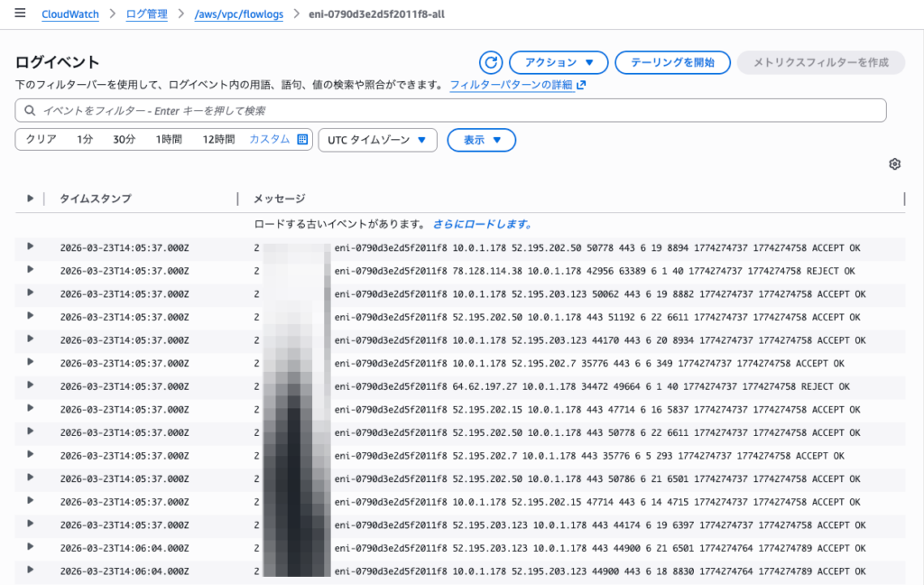924x585 pixels.
Task: Open the settings gear for table preferences
Action: tap(894, 163)
